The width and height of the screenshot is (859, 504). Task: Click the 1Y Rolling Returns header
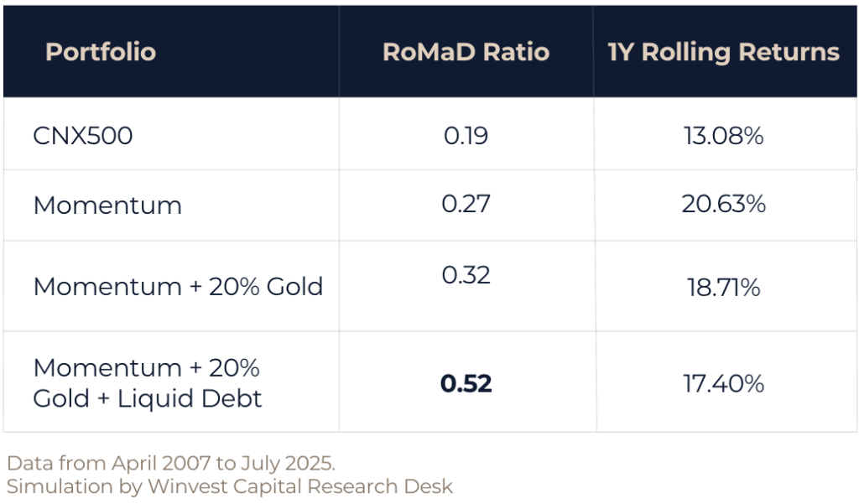tap(723, 52)
